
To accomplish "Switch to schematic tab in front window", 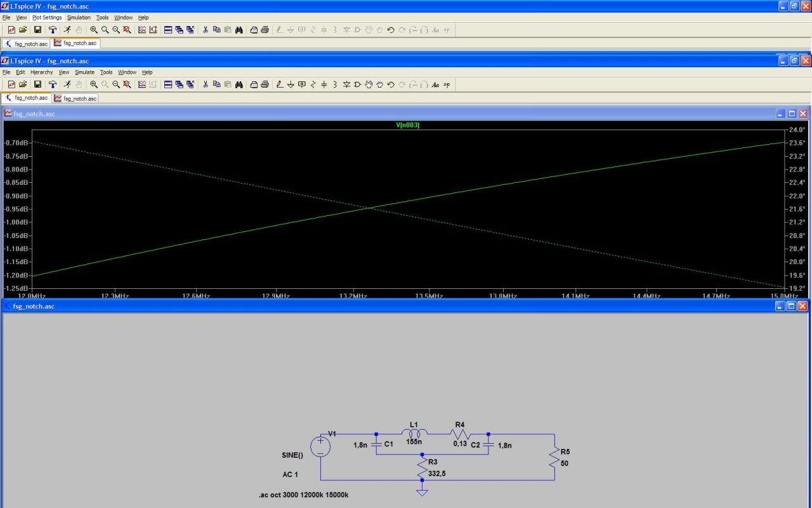I will [27, 98].
